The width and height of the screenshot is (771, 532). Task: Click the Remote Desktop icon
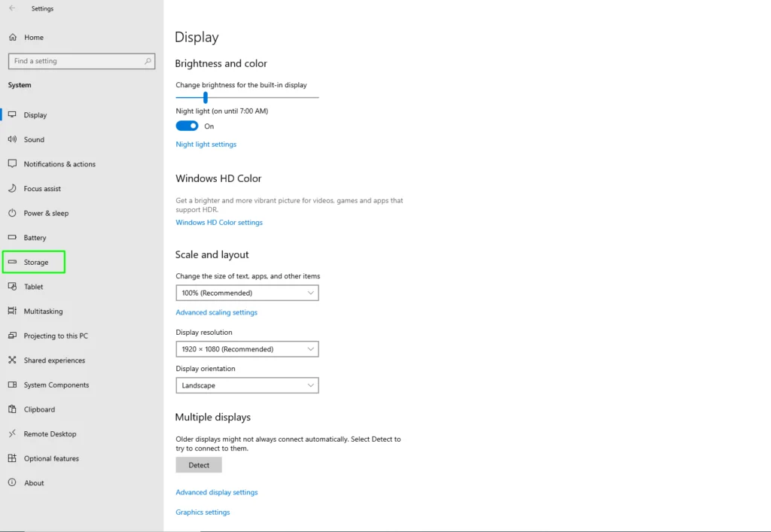[x=12, y=433]
